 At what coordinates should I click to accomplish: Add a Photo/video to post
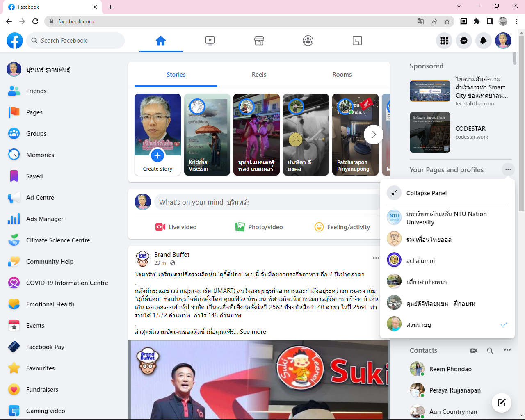pos(259,227)
